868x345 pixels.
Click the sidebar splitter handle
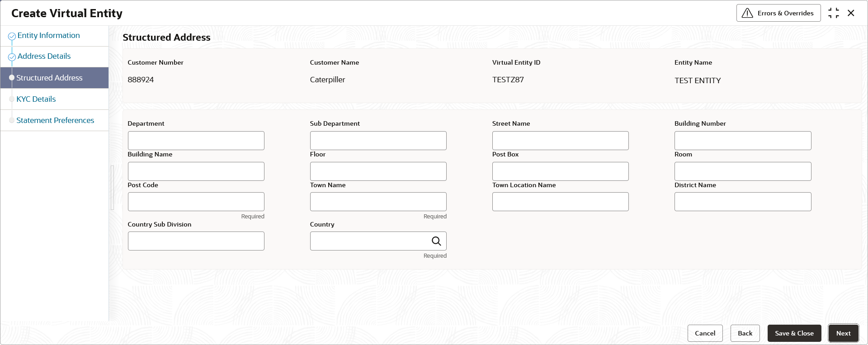tap(112, 188)
